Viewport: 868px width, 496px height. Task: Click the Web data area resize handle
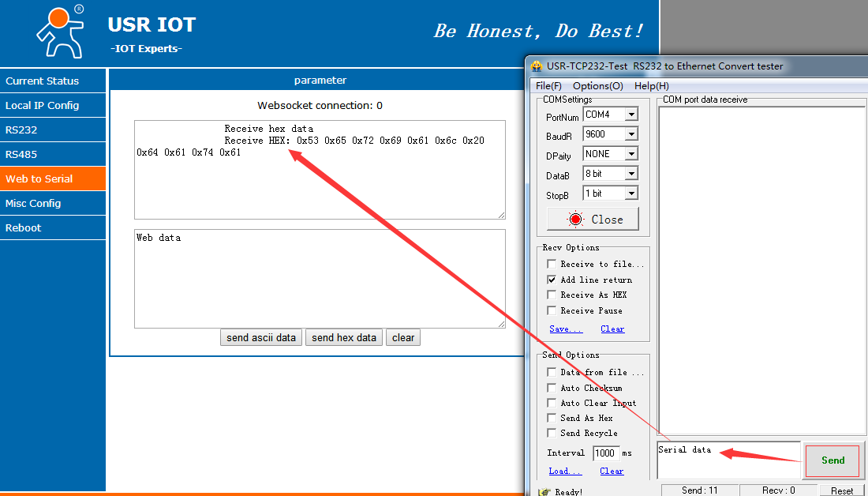click(x=501, y=324)
